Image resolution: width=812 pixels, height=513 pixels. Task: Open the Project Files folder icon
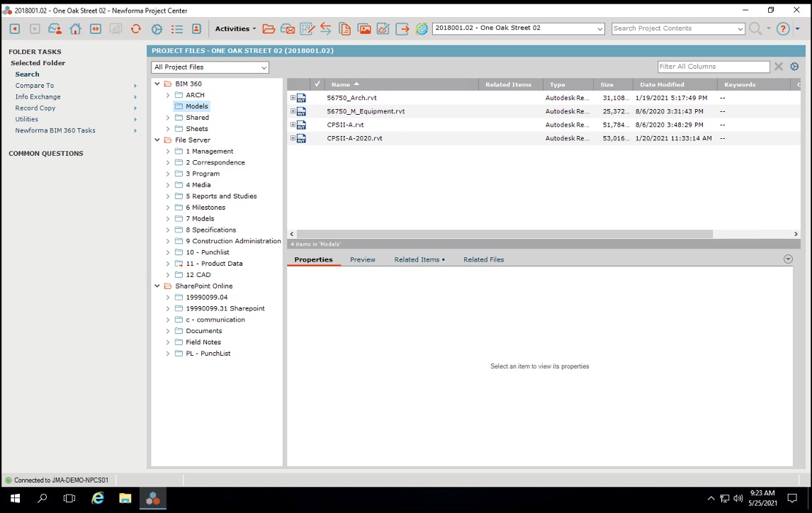click(x=269, y=29)
